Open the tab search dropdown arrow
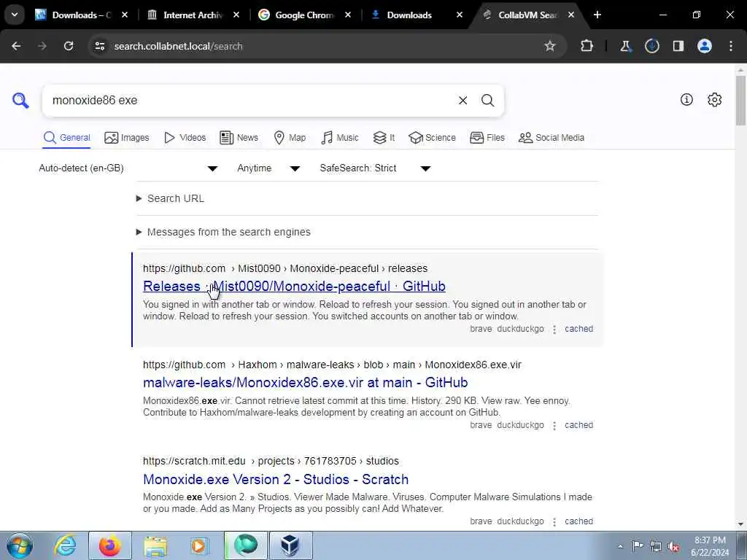Image resolution: width=747 pixels, height=560 pixels. click(15, 15)
